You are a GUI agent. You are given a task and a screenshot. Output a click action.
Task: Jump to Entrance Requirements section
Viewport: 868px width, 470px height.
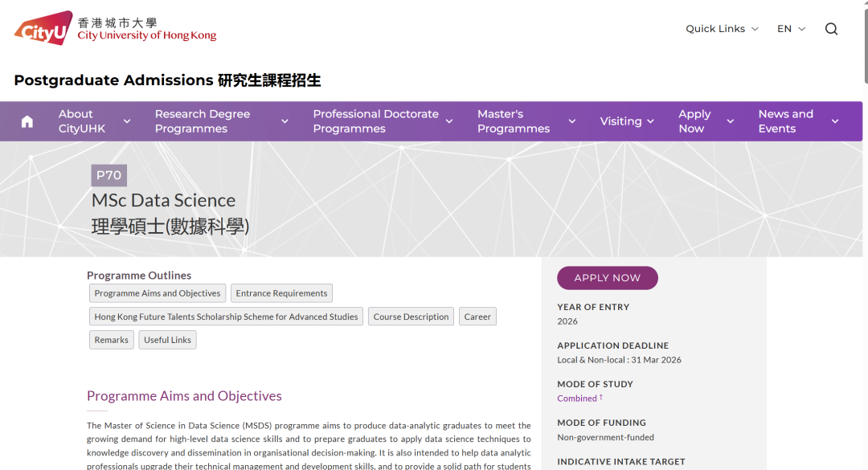click(x=281, y=293)
